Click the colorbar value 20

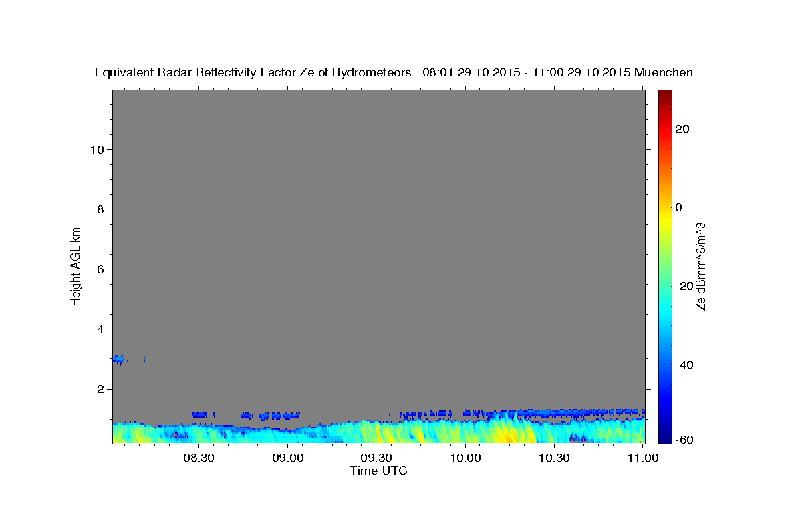(682, 129)
